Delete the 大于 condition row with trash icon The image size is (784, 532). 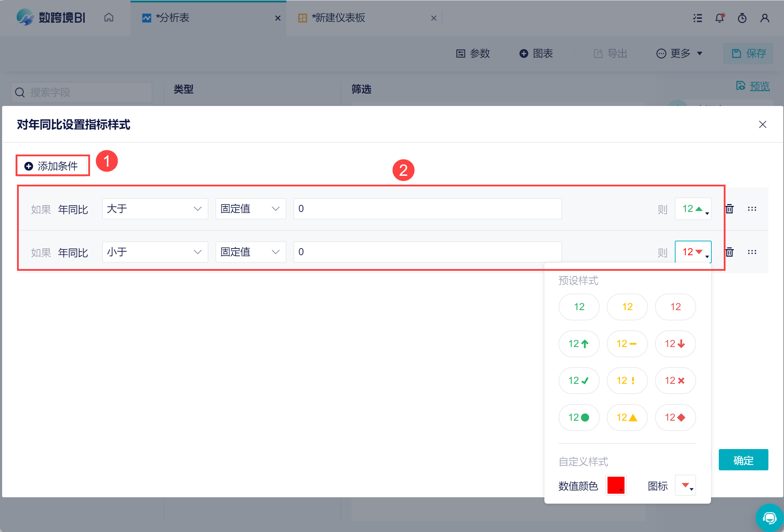pos(729,209)
